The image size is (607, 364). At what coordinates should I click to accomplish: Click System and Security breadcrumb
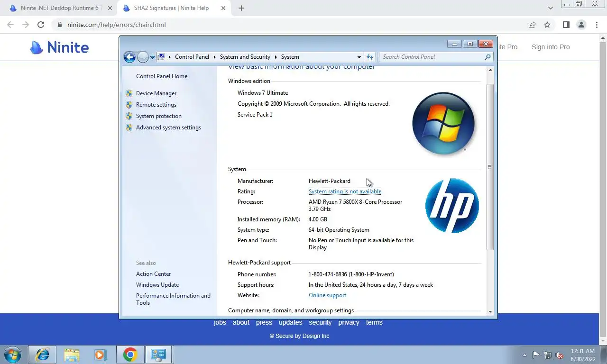click(245, 57)
